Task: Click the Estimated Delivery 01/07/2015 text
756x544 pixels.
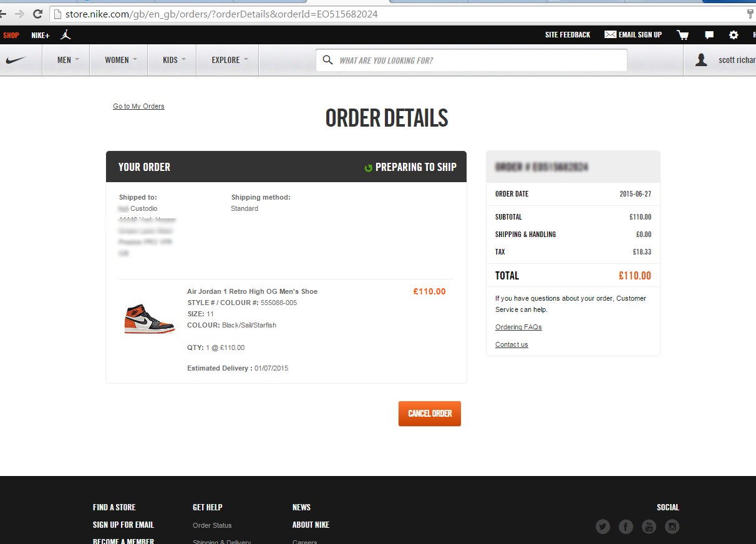Action: point(238,368)
